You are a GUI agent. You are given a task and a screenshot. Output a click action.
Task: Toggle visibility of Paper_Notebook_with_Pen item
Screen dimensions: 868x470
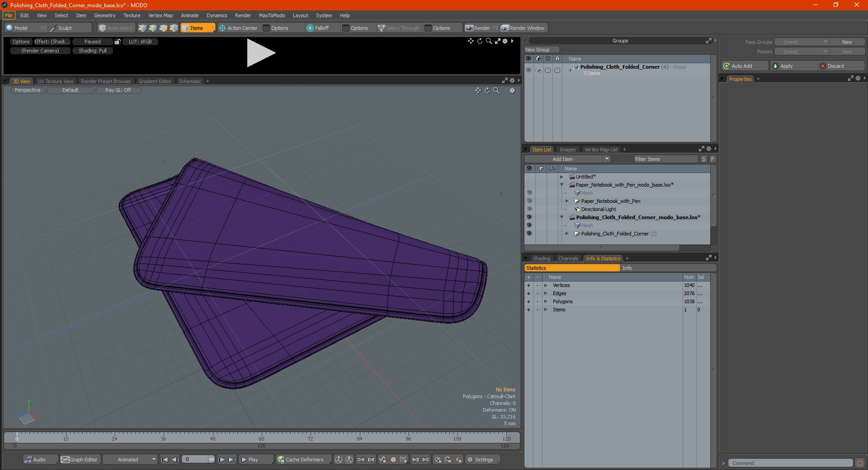coord(529,201)
